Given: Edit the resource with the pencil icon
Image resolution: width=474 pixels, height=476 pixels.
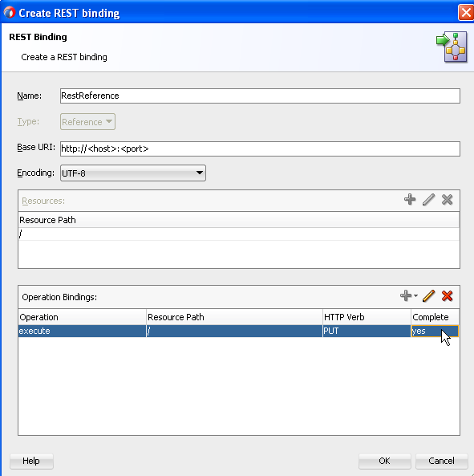Looking at the screenshot, I should point(429,200).
